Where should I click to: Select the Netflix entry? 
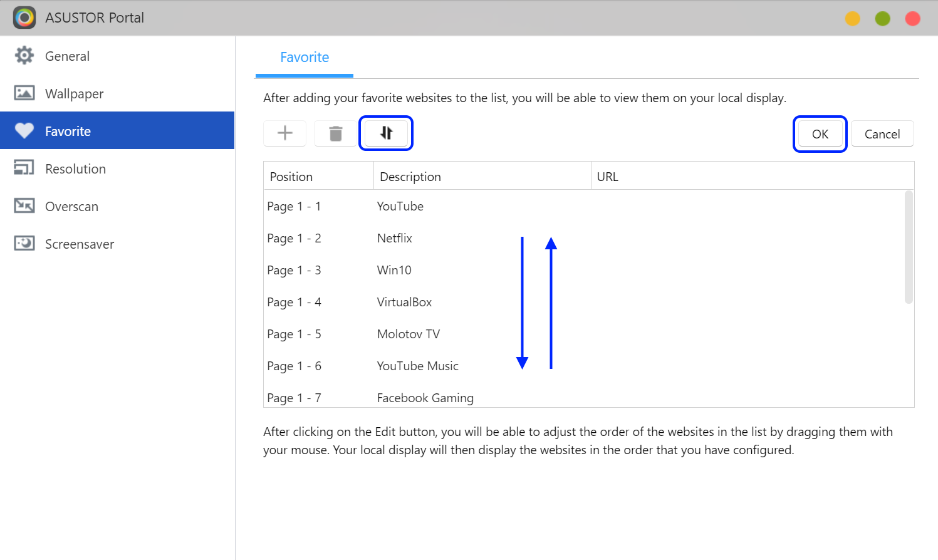(584, 238)
